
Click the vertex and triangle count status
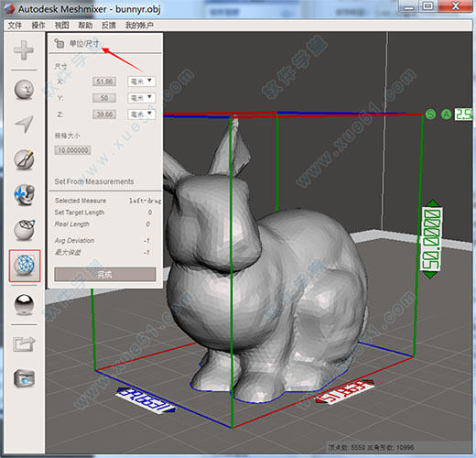[x=371, y=448]
